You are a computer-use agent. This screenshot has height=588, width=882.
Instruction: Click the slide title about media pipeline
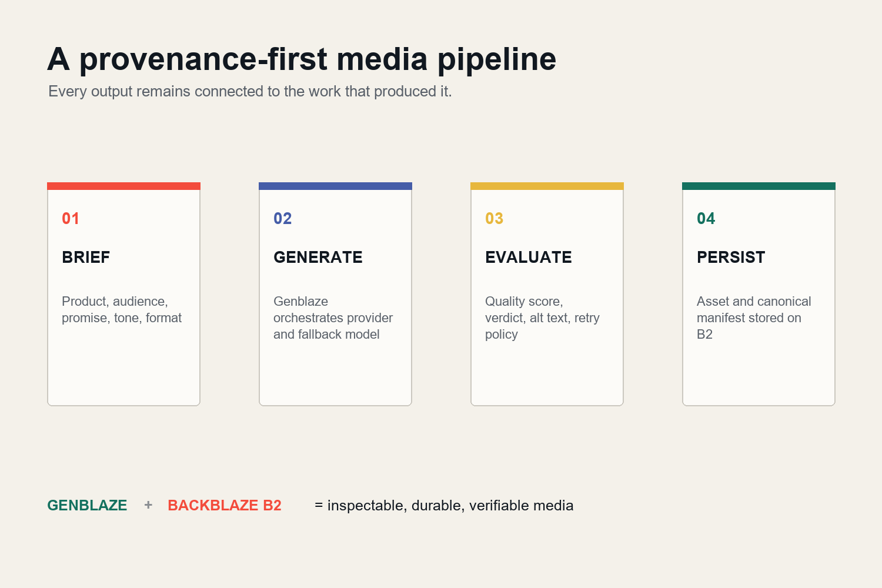(x=302, y=59)
